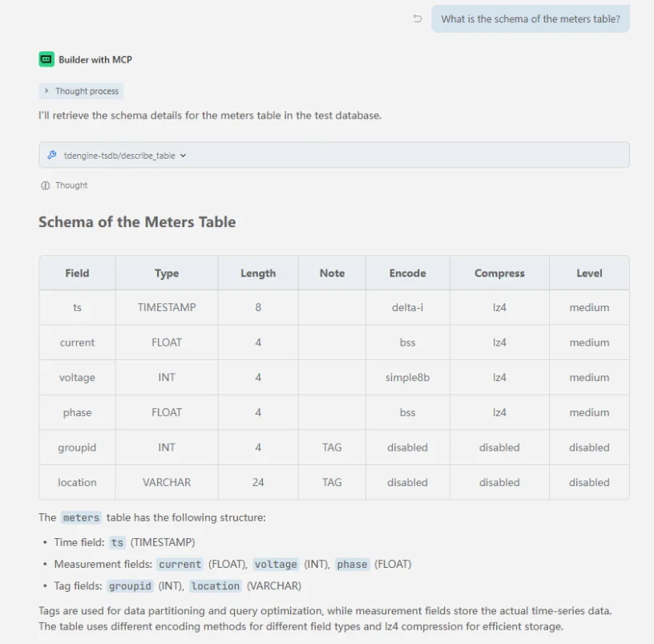The height and width of the screenshot is (644, 654).
Task: Click the voltage code chip in Measurement fields
Action: pos(276,565)
